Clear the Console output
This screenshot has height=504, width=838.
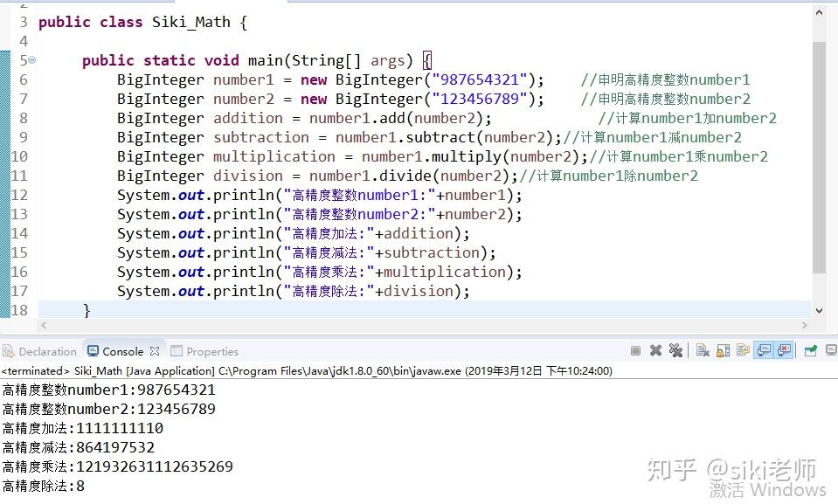point(702,350)
